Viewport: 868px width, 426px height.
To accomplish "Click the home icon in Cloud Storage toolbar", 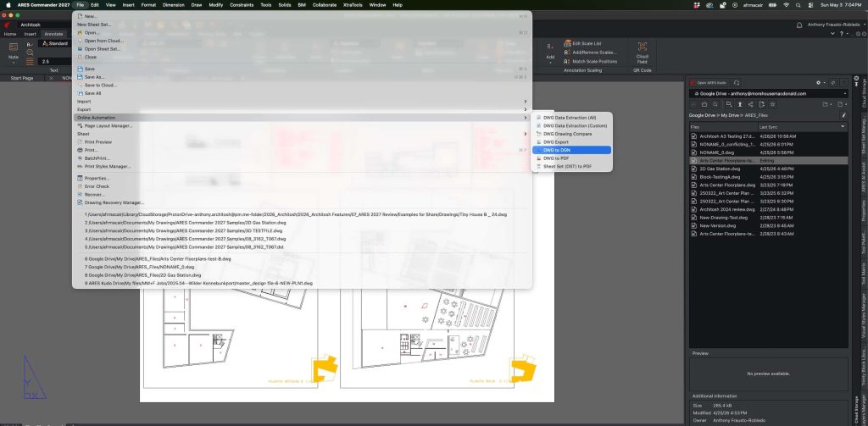I will pos(704,104).
